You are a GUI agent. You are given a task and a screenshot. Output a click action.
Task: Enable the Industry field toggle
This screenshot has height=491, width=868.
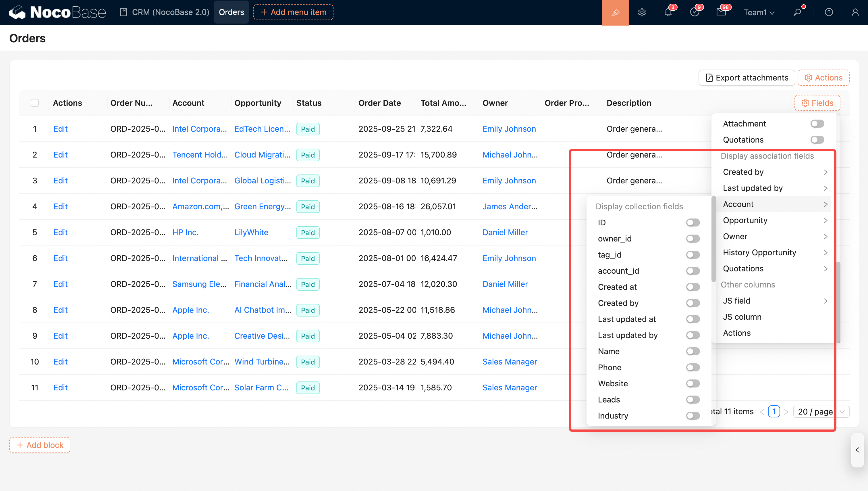click(693, 416)
